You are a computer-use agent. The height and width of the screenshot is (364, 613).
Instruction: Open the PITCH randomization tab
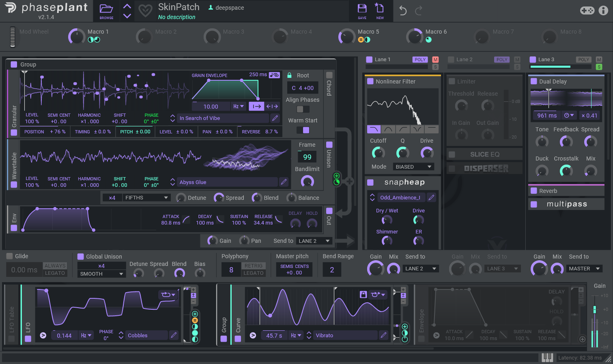(135, 132)
